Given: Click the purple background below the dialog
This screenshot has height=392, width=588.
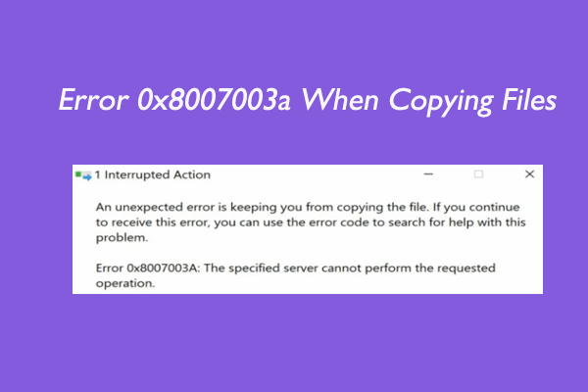Looking at the screenshot, I should click(x=294, y=341).
